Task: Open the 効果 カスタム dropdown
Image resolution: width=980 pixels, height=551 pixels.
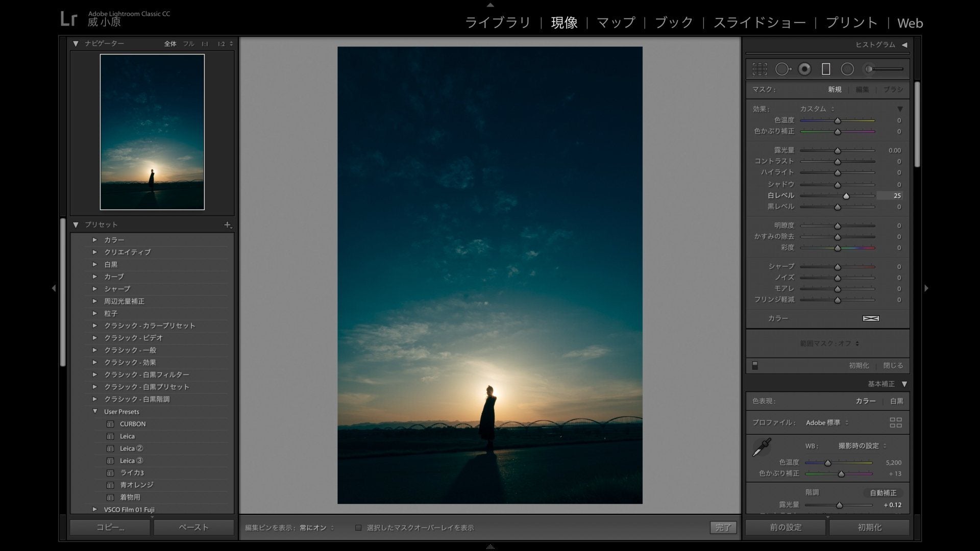Action: pos(817,109)
